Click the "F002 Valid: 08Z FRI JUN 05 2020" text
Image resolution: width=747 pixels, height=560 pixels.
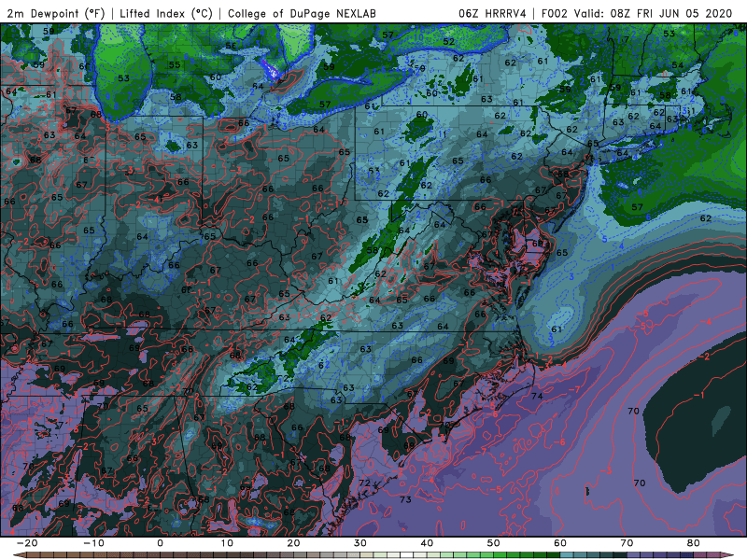tap(637, 13)
